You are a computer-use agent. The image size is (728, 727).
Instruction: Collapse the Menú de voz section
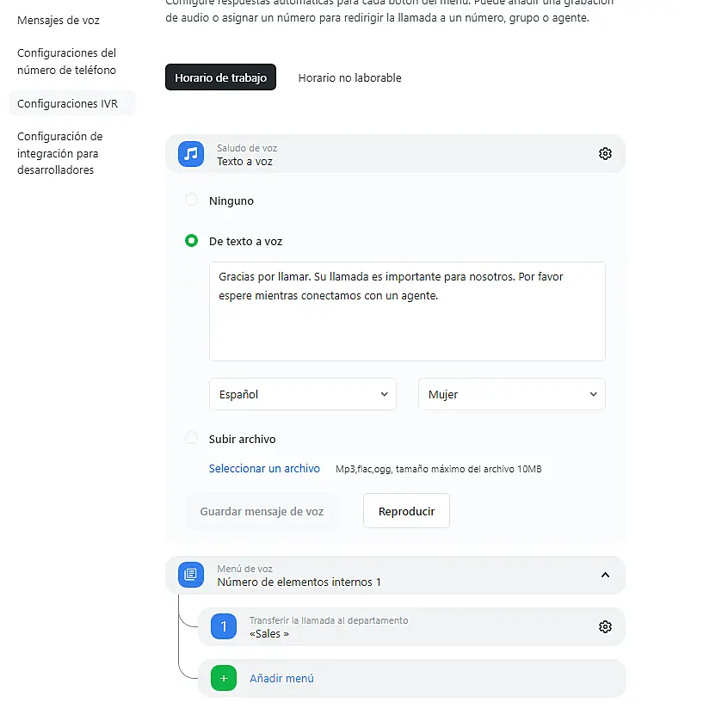(605, 575)
